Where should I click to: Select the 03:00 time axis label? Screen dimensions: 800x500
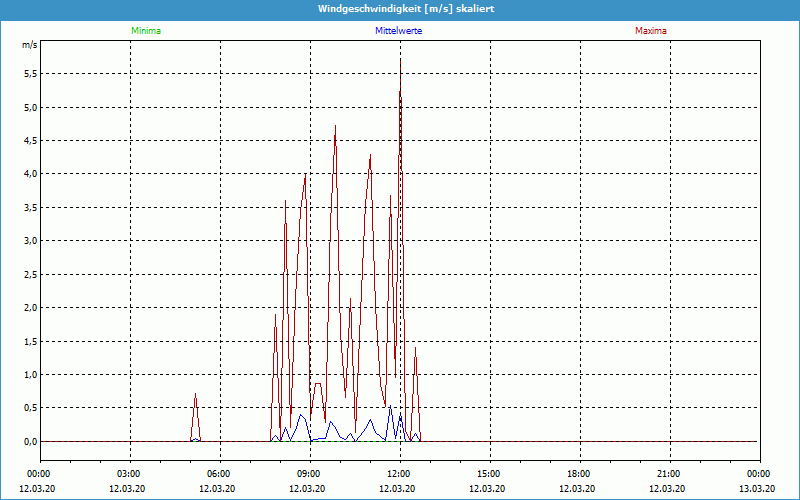(x=129, y=474)
